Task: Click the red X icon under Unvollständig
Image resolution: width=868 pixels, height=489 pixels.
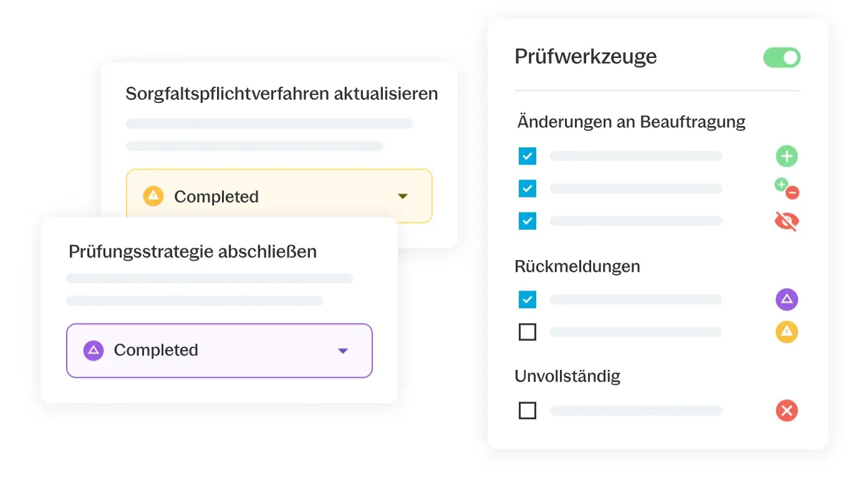Action: pos(787,410)
